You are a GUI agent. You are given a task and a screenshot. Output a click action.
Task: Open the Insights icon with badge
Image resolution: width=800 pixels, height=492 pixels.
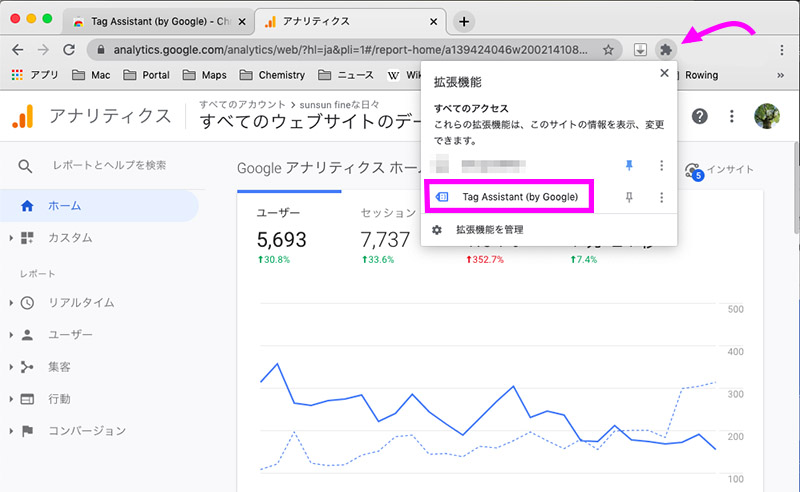(x=694, y=171)
